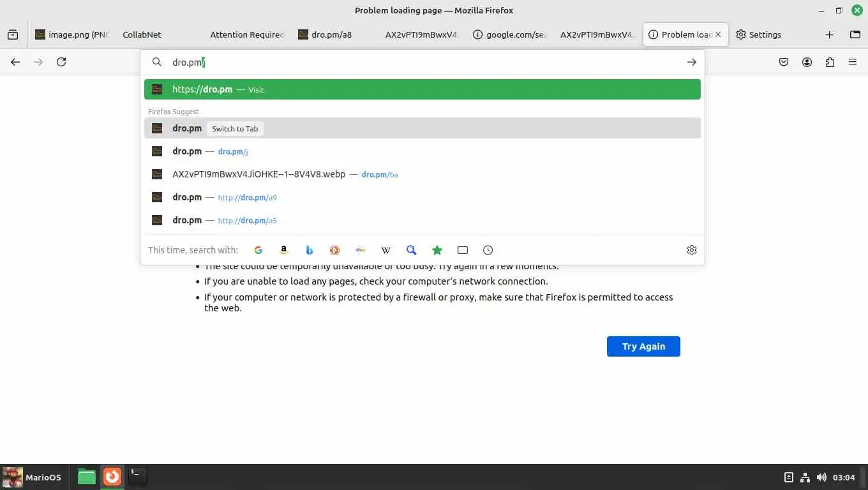This screenshot has width=868, height=490.
Task: Choose the AX2vPTI9mBwxV4JiOHKE webp suggestion
Action: [423, 174]
